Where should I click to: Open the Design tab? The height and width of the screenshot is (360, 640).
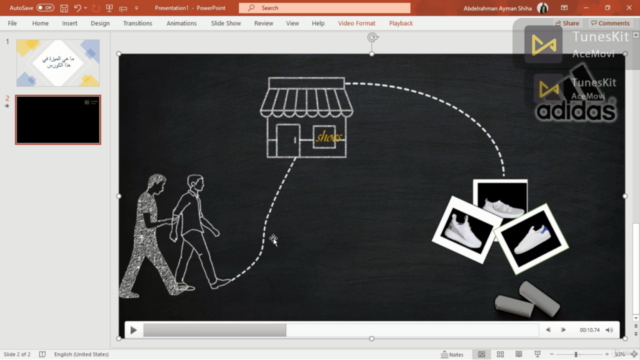coord(100,23)
